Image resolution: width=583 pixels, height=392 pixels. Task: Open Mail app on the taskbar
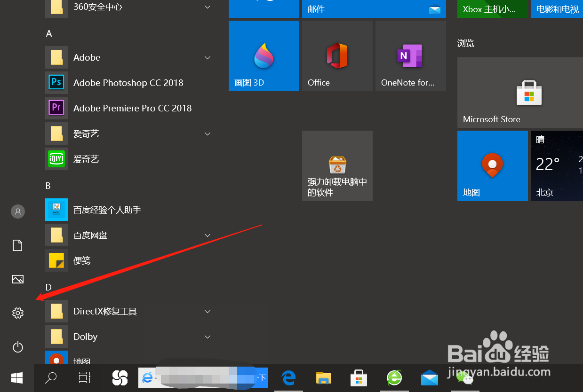click(430, 377)
